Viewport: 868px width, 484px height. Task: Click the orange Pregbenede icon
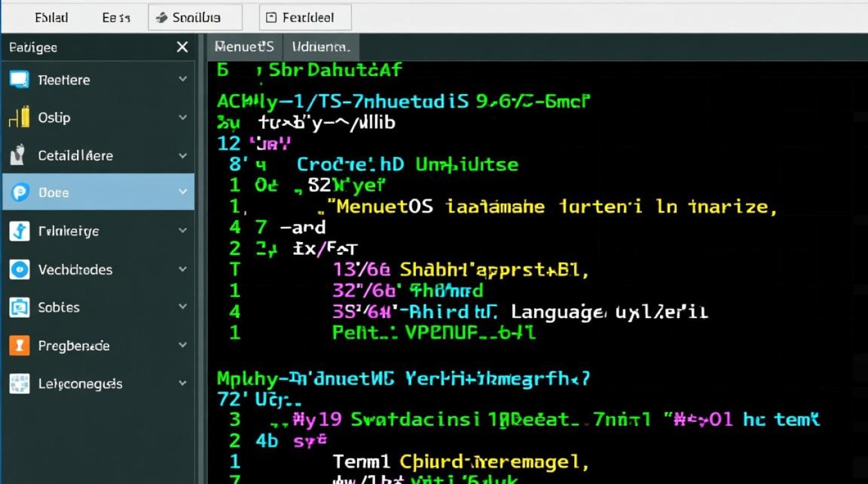pyautogui.click(x=19, y=346)
